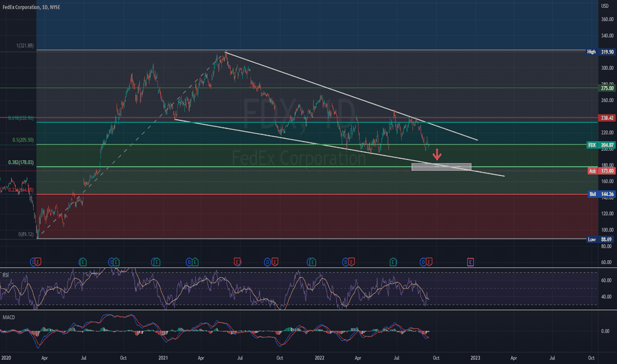Viewport: 617px width, 364px height.
Task: Open the red earnings marker before October 2021
Action: [x=275, y=261]
